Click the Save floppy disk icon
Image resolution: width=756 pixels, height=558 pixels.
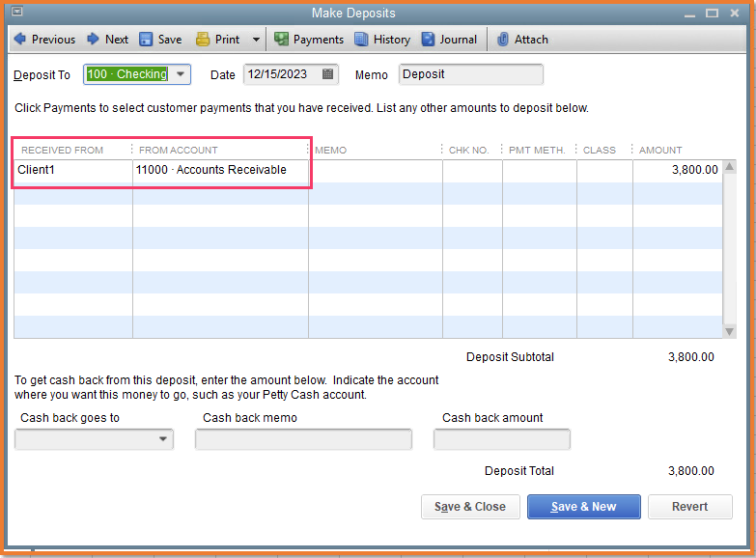[x=146, y=39]
